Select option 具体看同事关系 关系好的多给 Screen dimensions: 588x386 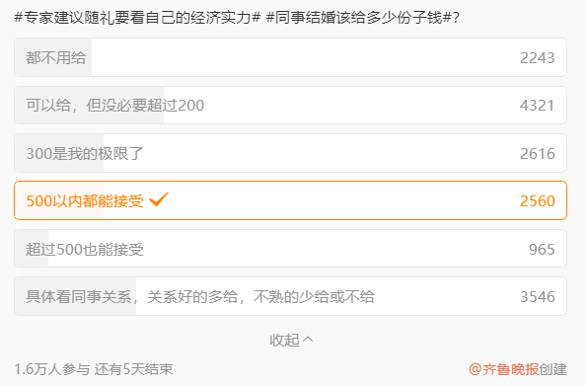pyautogui.click(x=290, y=296)
